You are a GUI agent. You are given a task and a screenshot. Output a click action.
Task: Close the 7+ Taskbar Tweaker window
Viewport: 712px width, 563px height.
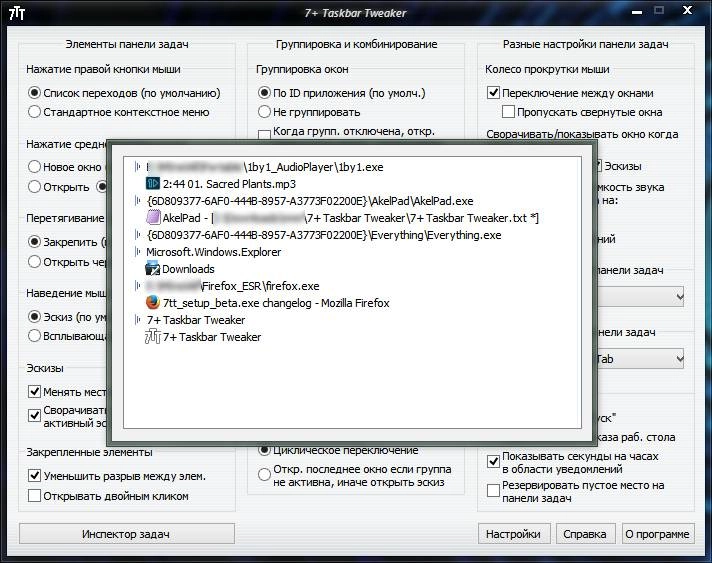point(687,10)
